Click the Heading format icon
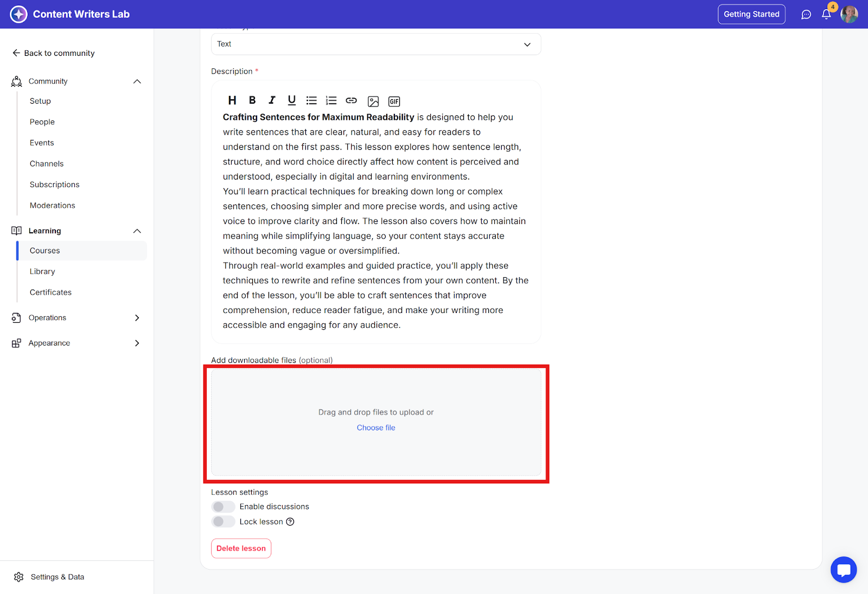Screen dimensions: 868x594 tap(232, 100)
